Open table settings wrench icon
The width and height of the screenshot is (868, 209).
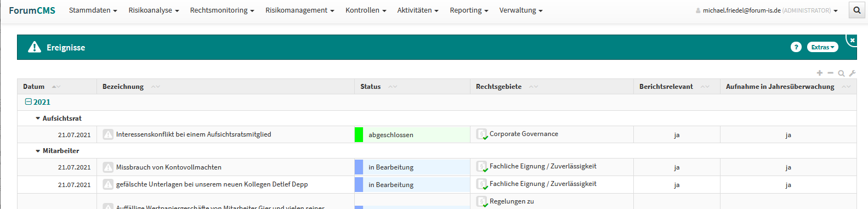(x=852, y=73)
